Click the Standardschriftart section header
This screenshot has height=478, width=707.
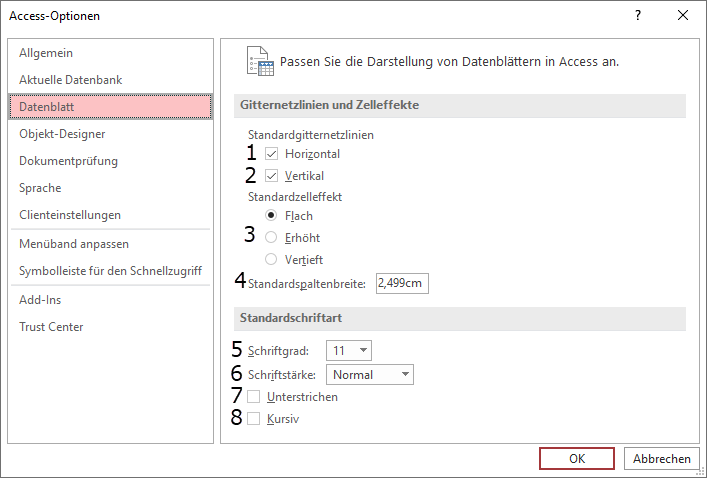click(459, 318)
